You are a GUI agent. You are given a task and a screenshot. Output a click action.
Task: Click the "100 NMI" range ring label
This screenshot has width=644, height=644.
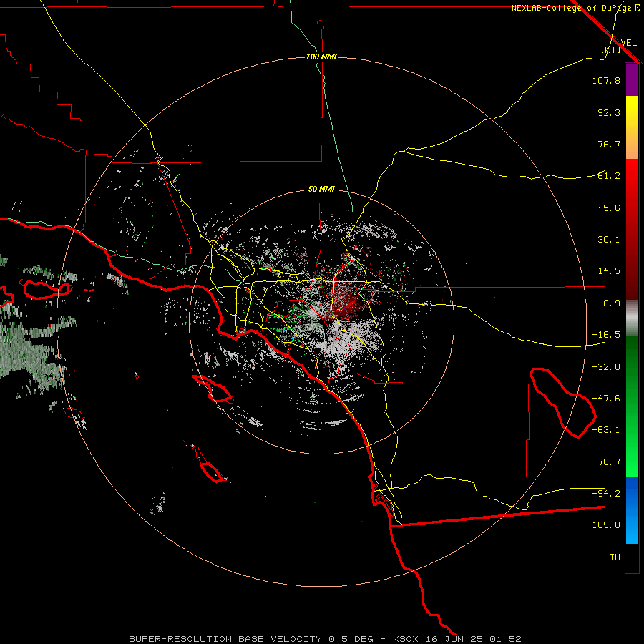click(321, 57)
